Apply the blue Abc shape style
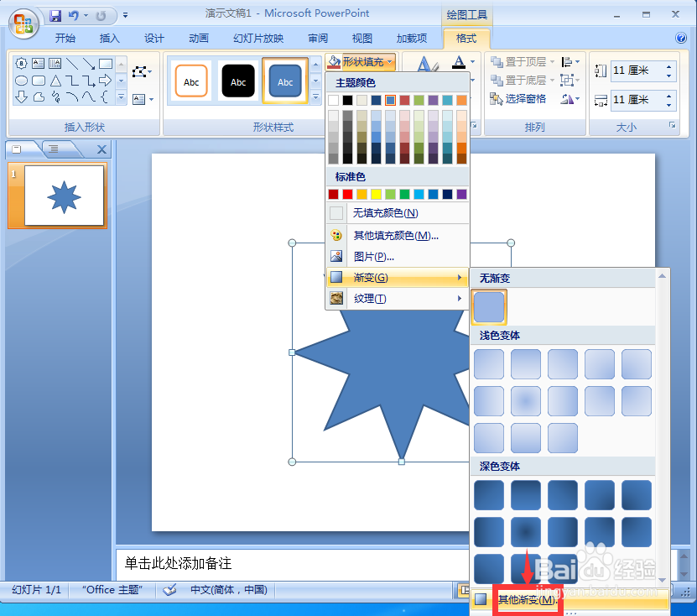Image resolution: width=697 pixels, height=616 pixels. (285, 81)
